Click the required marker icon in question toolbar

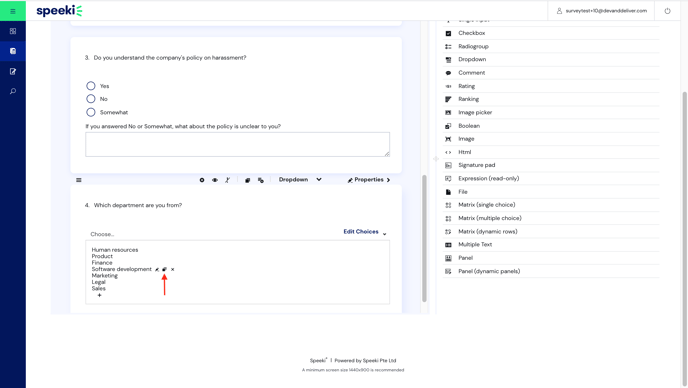(202, 180)
